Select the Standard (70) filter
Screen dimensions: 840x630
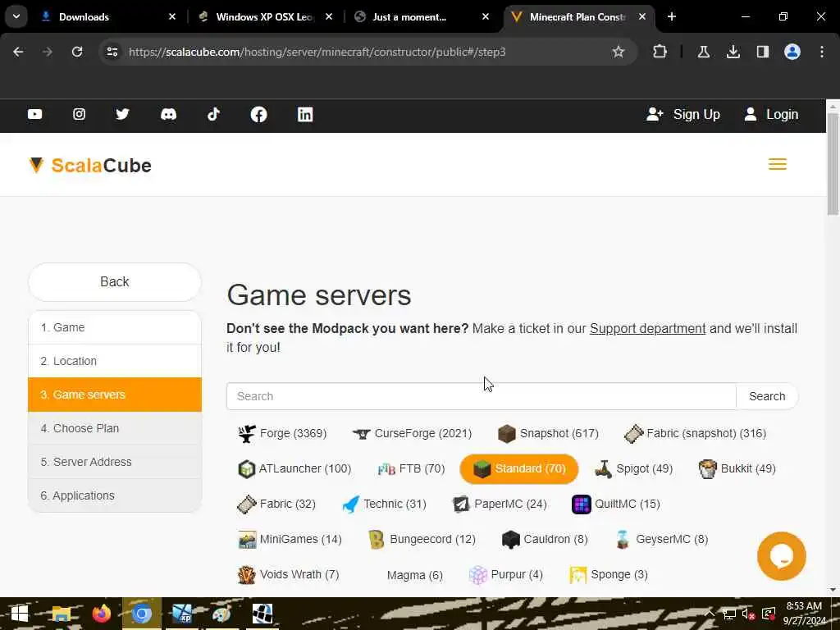tap(518, 468)
